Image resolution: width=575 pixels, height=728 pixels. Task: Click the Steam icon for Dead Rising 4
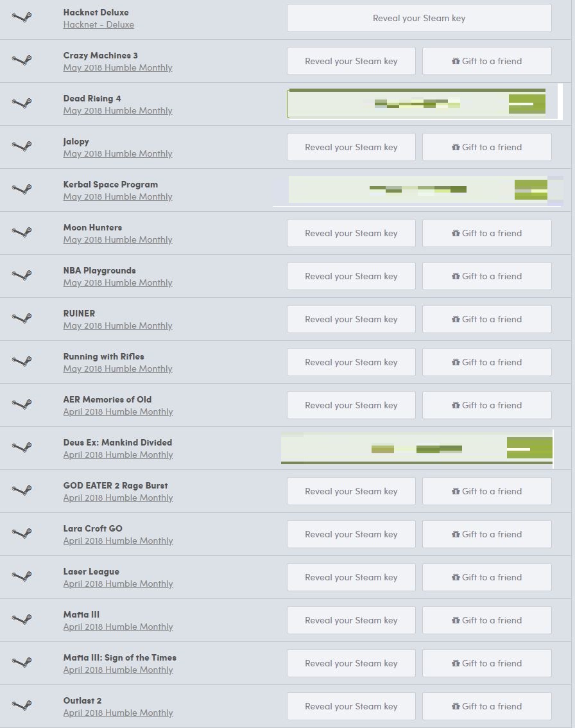coord(22,103)
